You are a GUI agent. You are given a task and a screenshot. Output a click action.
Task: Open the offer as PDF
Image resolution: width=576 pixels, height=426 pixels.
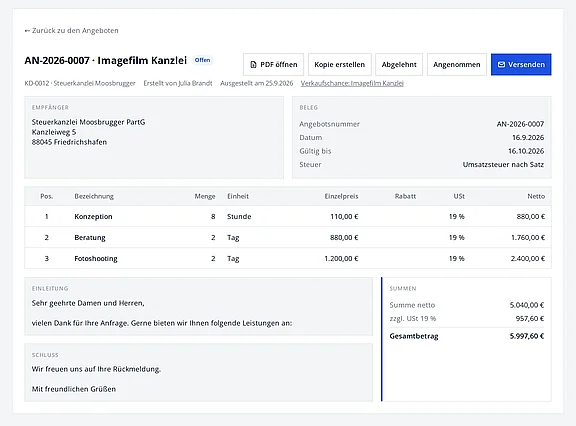(273, 65)
